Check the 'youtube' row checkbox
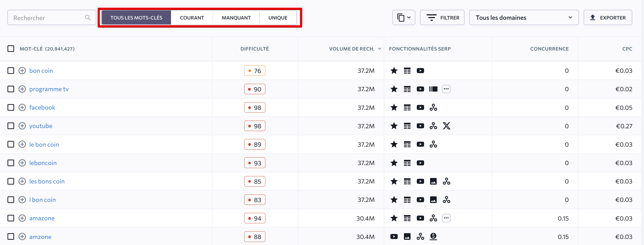Screen dimensions: 644x245 tap(11, 126)
